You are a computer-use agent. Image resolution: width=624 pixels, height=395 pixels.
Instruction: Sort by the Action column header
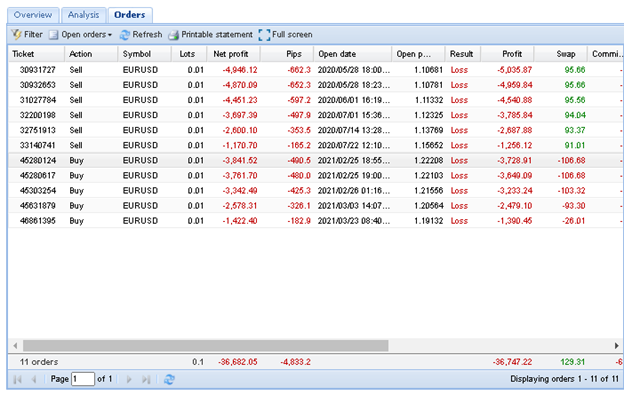point(91,54)
